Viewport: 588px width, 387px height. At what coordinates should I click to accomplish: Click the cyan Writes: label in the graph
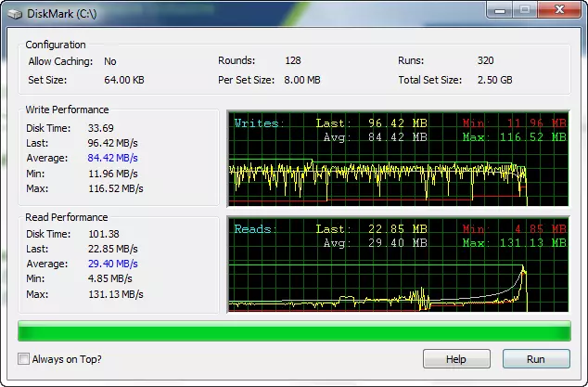(259, 123)
